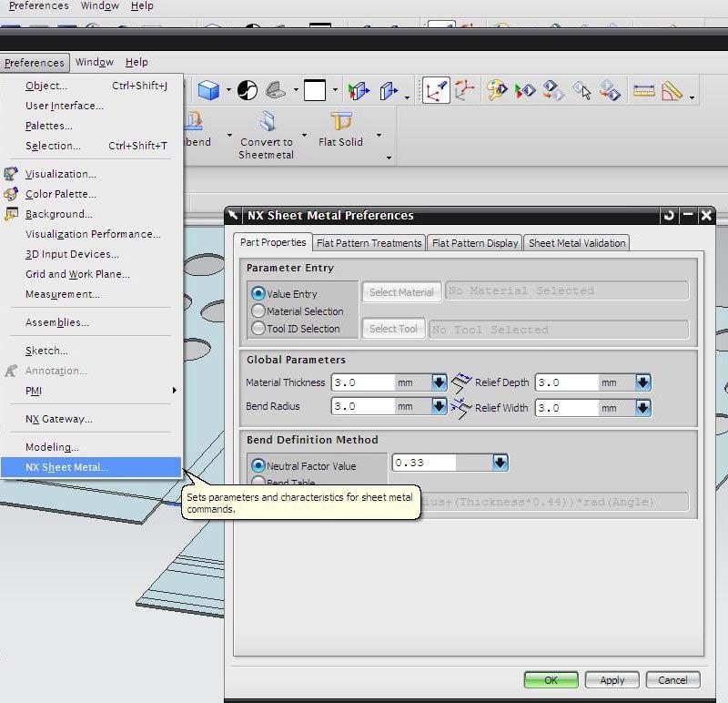
Task: Choose User Interface... menu entry
Action: [x=91, y=106]
